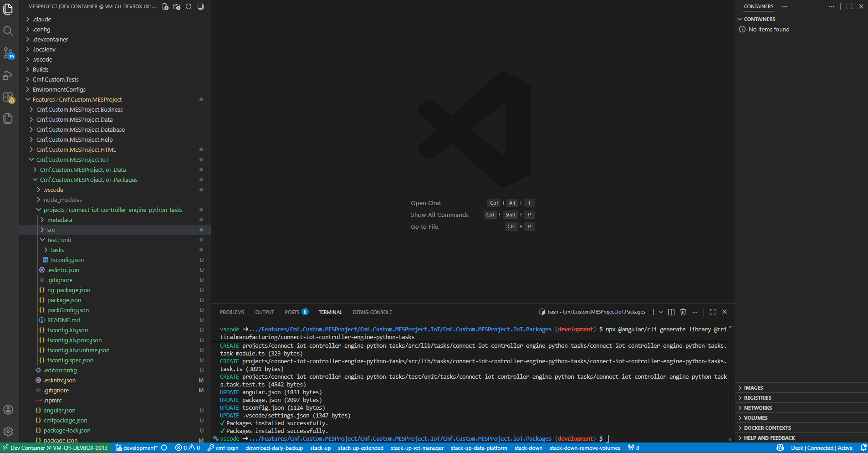
Task: Open the new terminal profile dropdown arrow
Action: pyautogui.click(x=661, y=312)
